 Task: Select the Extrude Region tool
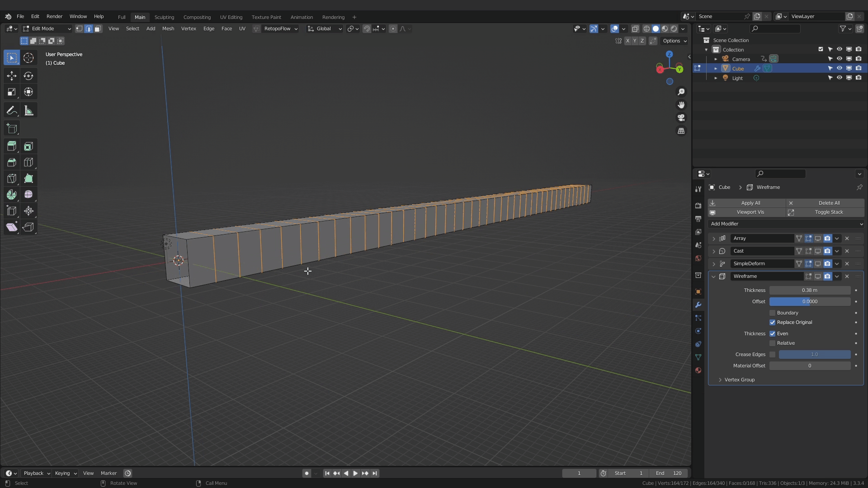[12, 146]
